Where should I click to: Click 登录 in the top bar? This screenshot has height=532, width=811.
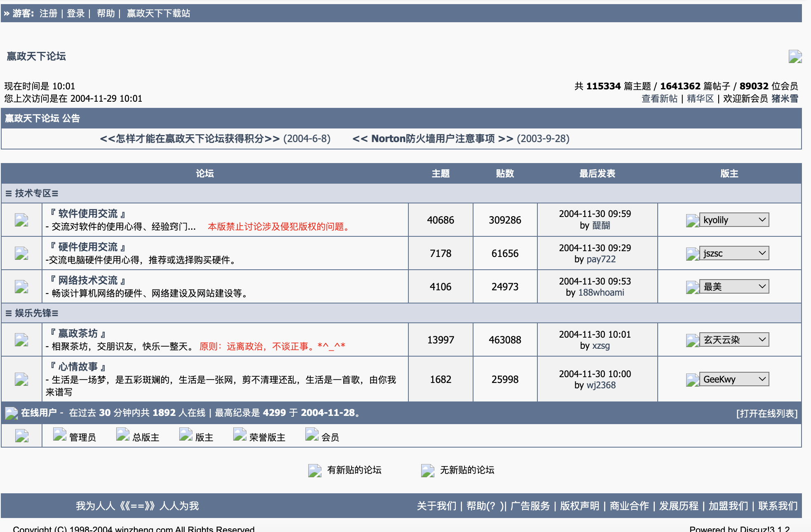[75, 14]
